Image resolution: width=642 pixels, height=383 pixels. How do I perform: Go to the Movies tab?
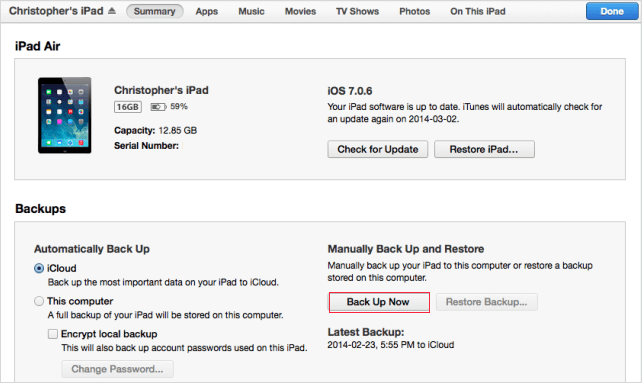click(x=301, y=11)
